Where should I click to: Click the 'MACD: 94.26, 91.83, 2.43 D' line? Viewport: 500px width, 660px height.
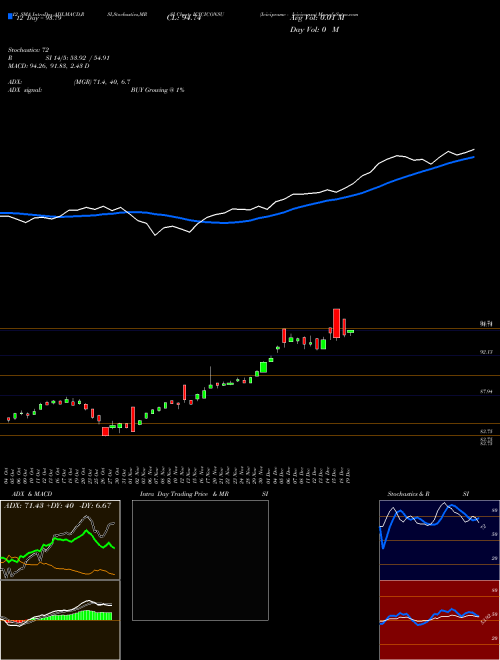[48, 66]
